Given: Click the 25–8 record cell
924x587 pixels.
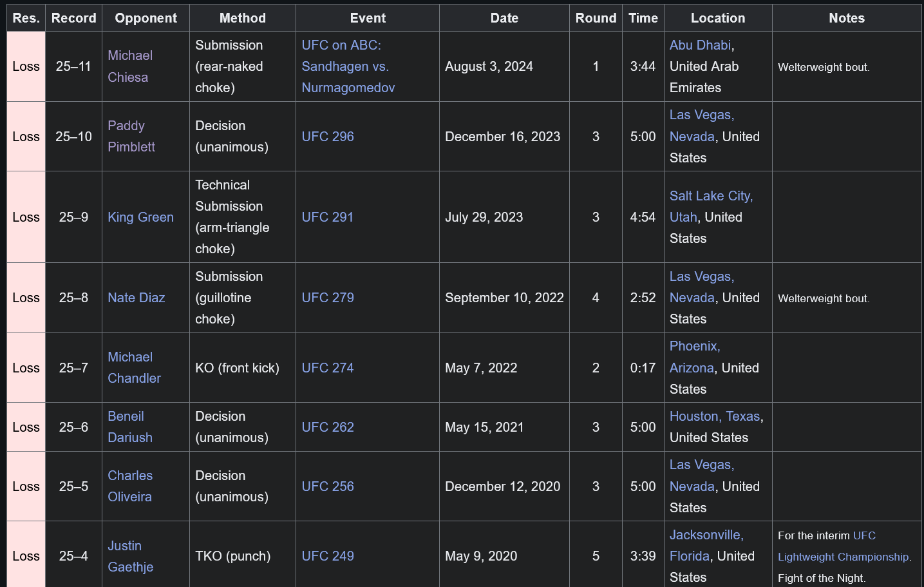Looking at the screenshot, I should (73, 298).
